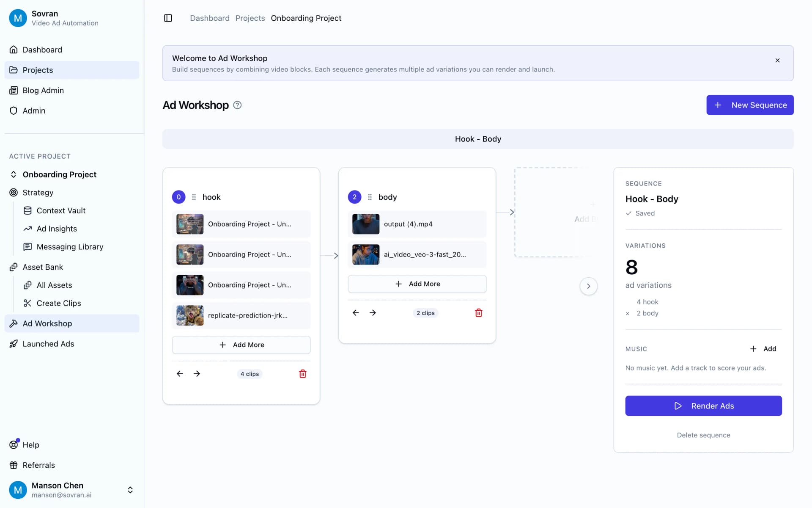This screenshot has height=508, width=812.
Task: Click the dashed Add Block placeholder
Action: [x=556, y=213]
